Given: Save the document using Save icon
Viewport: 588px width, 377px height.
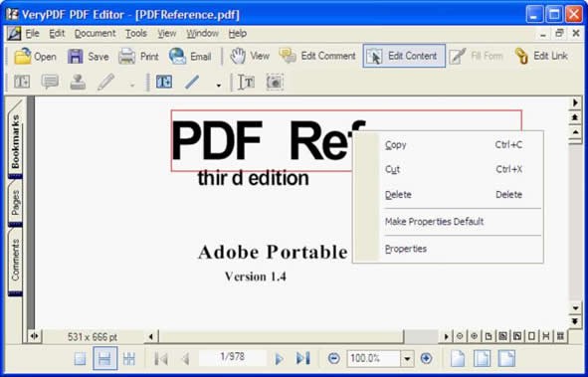Looking at the screenshot, I should pos(89,57).
